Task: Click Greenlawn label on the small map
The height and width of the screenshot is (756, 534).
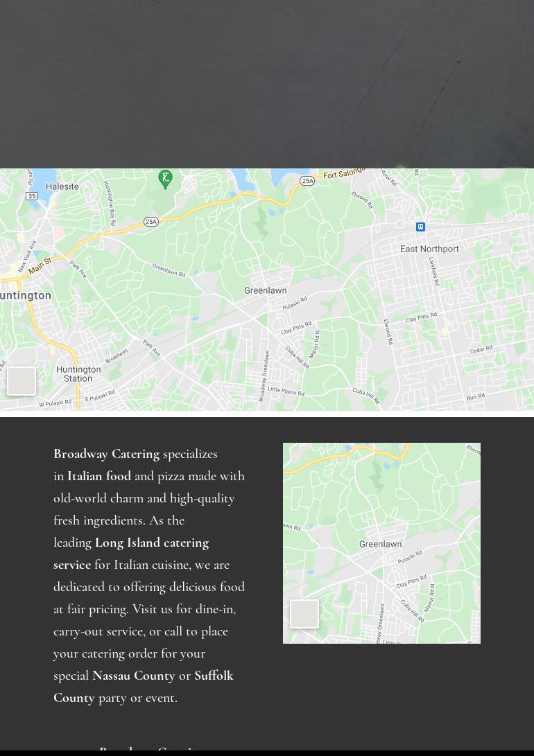Action: pos(381,545)
